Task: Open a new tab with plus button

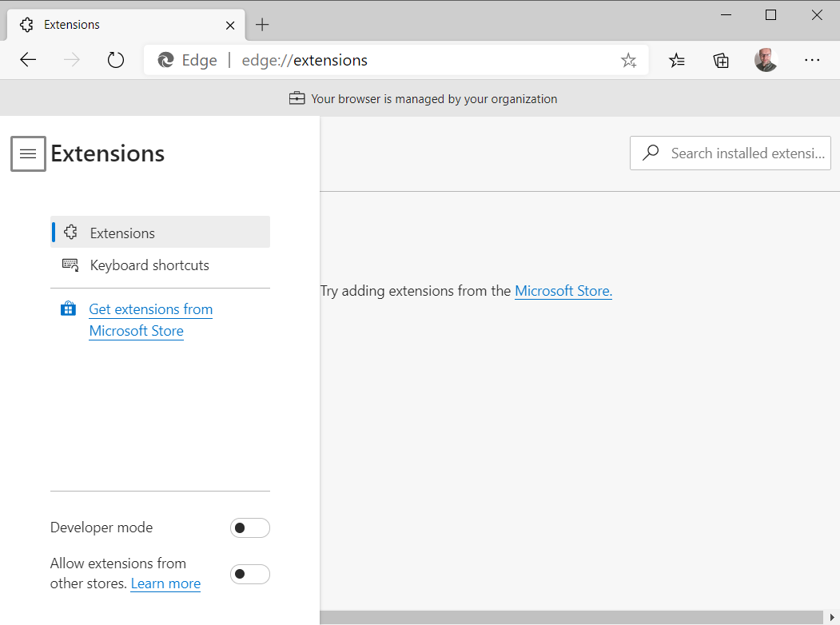Action: click(262, 25)
